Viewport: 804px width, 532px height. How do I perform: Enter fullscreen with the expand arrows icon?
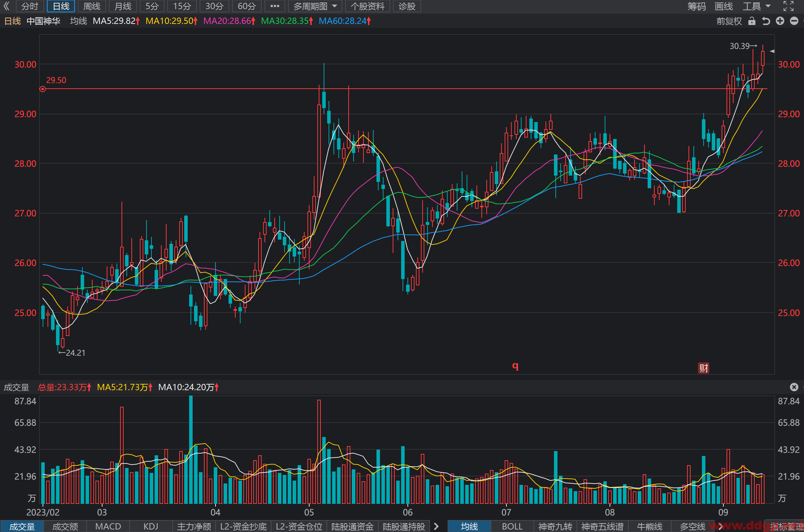(789, 6)
